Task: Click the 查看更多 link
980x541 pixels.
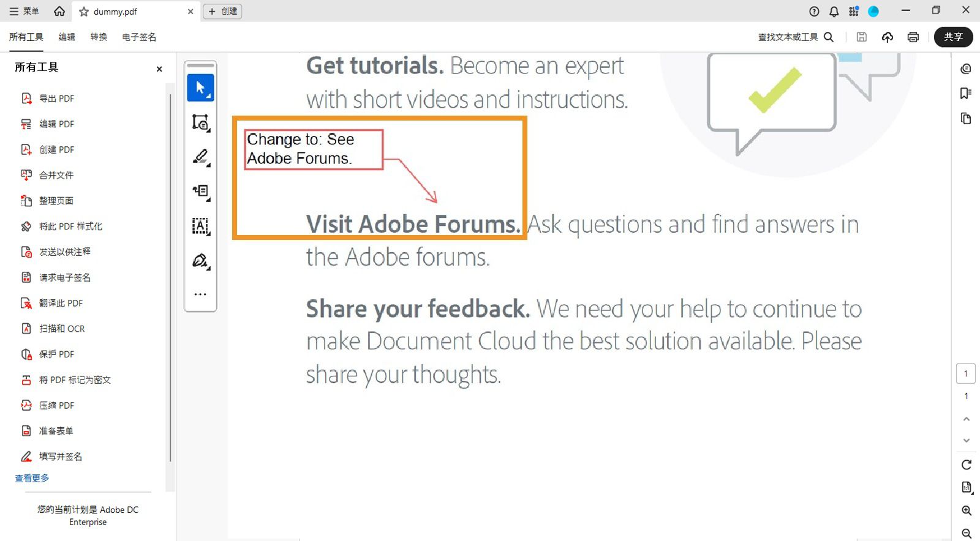Action: tap(32, 479)
